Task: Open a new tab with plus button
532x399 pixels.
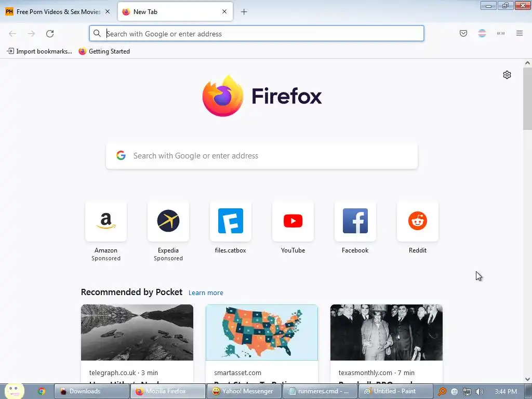Action: tap(244, 12)
